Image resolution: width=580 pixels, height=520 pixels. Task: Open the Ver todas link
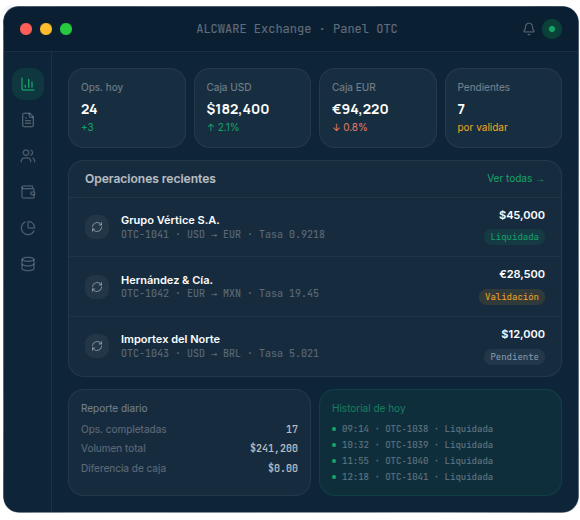point(515,179)
